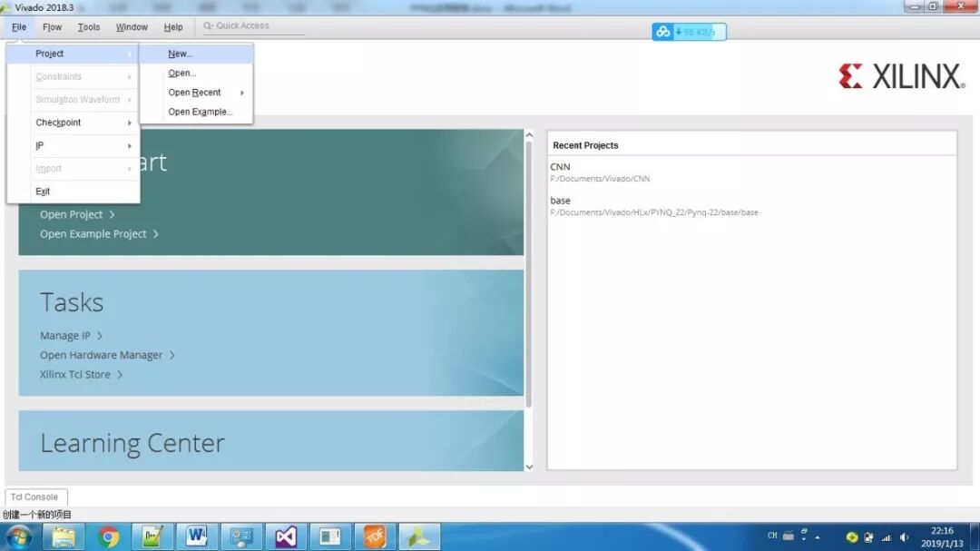Open the green notepad app on the taskbar
980x551 pixels.
152,536
